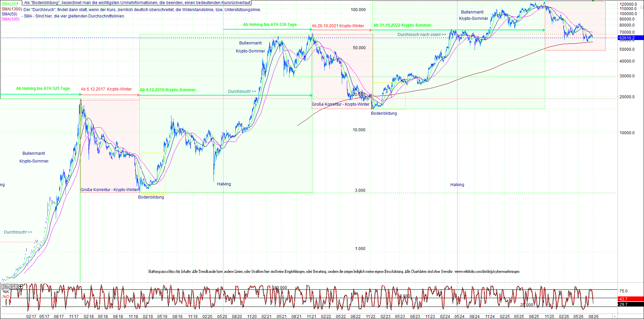Click the %K stochastic line label
The width and height of the screenshot is (644, 319).
[x=6, y=292]
